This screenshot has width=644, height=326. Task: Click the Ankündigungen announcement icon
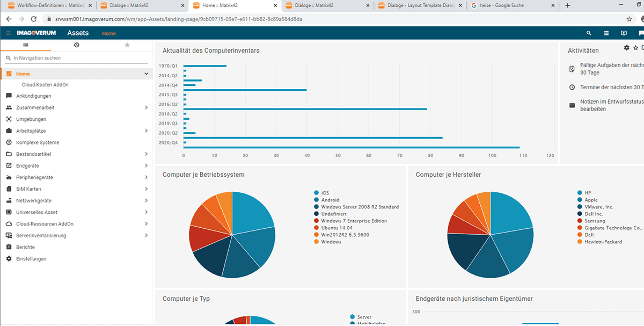click(x=9, y=96)
